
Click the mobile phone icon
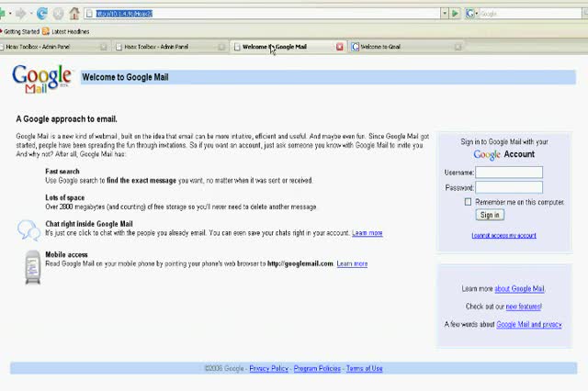33,267
